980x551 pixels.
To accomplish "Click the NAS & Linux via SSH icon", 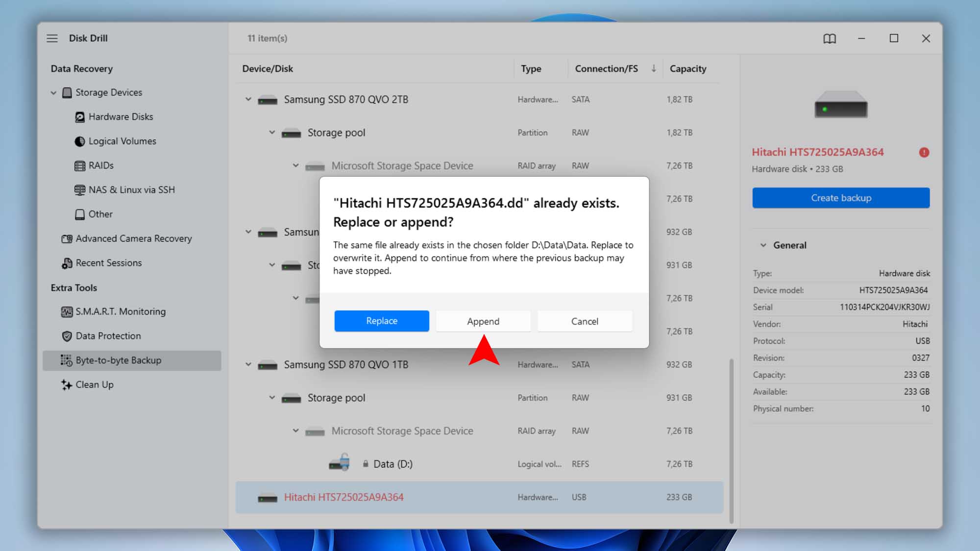I will tap(80, 190).
